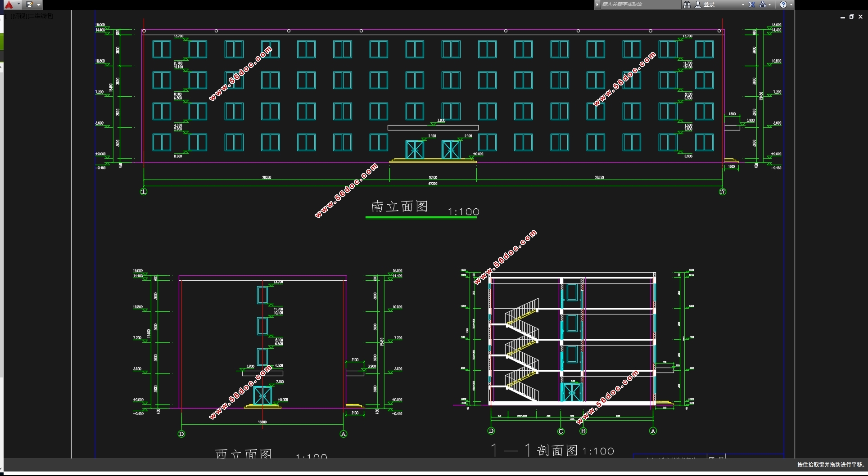Open the dropdown arrow next to 登录
The width and height of the screenshot is (868, 476).
743,4
